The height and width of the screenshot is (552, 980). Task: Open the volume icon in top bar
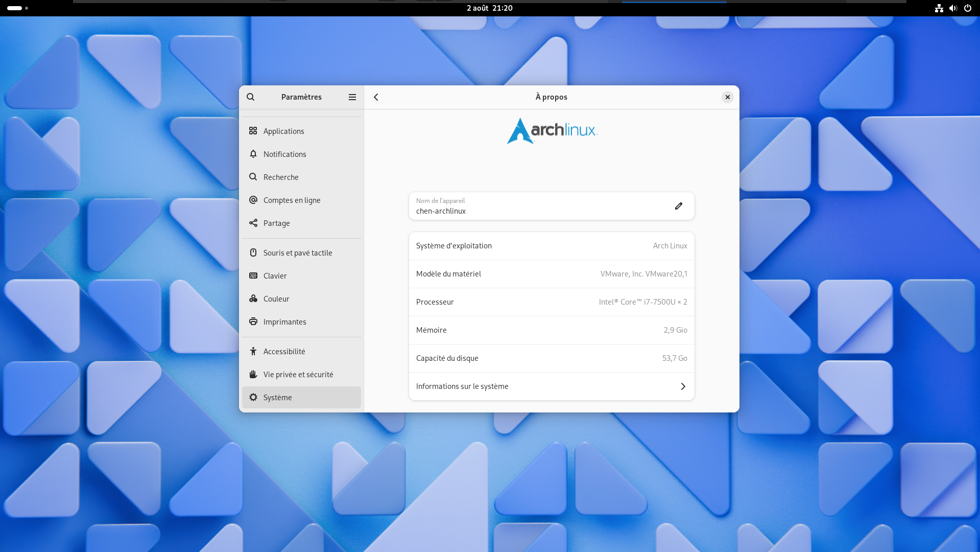[x=953, y=8]
